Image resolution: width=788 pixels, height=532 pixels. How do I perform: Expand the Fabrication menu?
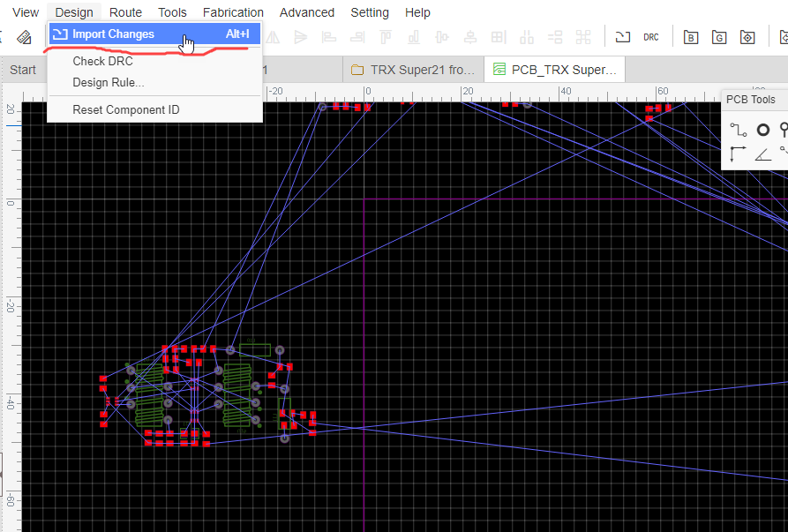233,12
